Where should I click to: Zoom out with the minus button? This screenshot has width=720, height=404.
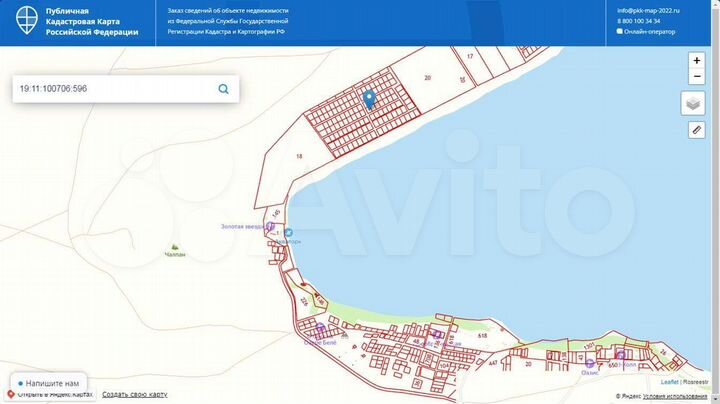pyautogui.click(x=696, y=76)
